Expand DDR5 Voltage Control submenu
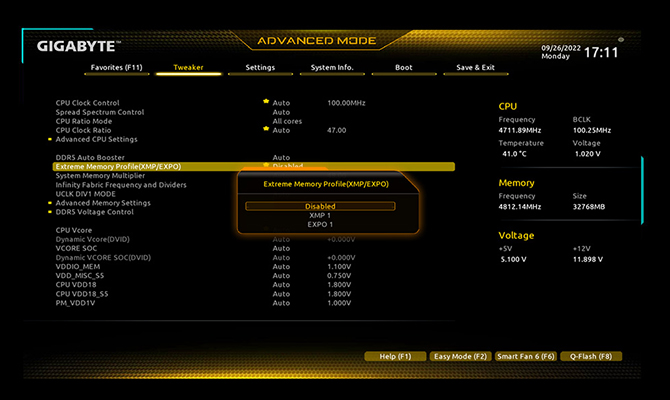The width and height of the screenshot is (670, 400). point(94,212)
